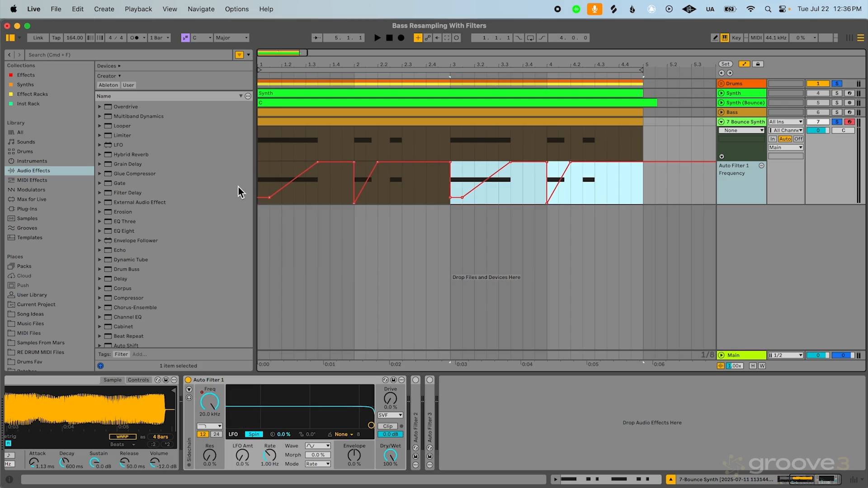Expand the Overdrive device folder
The height and width of the screenshot is (488, 868).
coord(99,107)
